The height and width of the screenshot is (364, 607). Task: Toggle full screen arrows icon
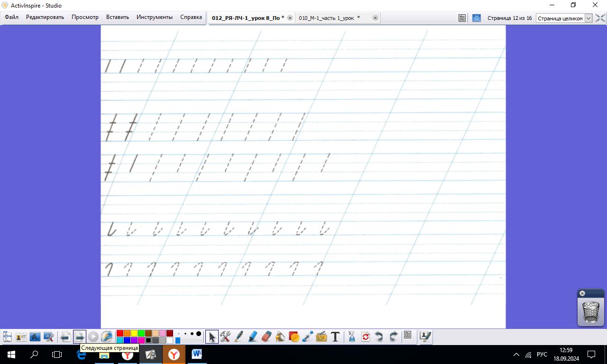coord(600,18)
